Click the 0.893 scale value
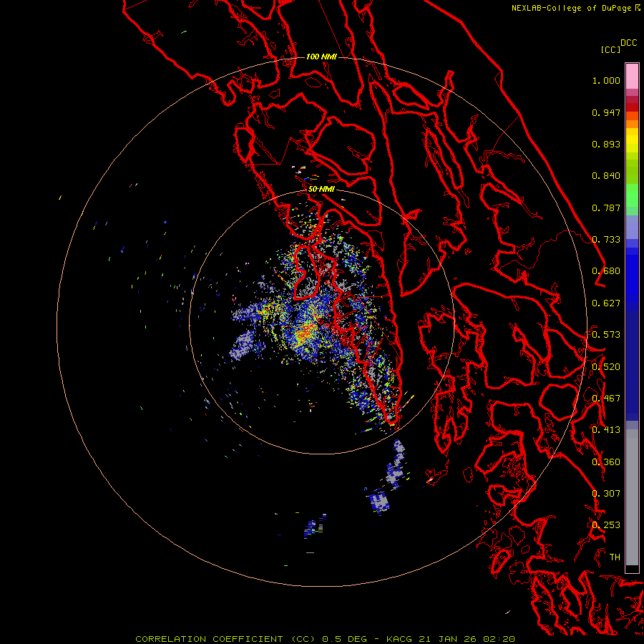The height and width of the screenshot is (644, 644). point(606,144)
